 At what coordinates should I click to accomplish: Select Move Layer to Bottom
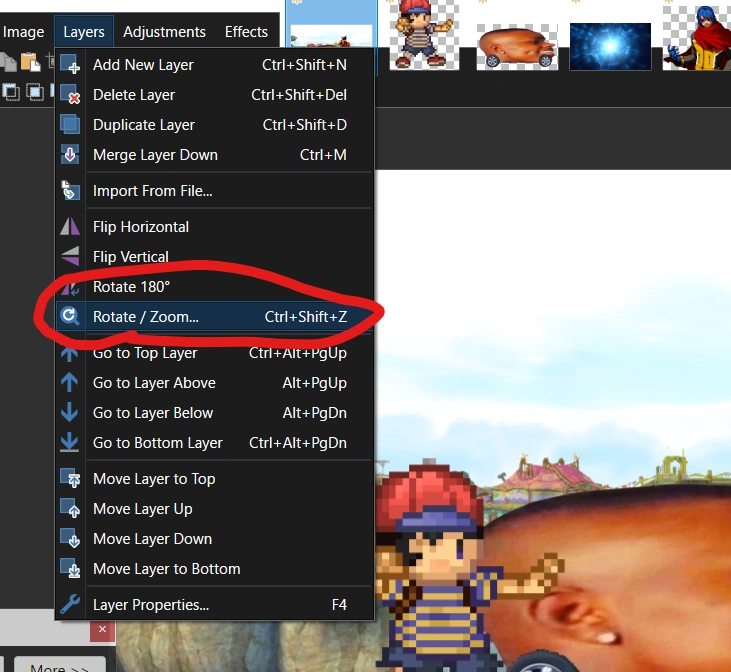coord(214,568)
